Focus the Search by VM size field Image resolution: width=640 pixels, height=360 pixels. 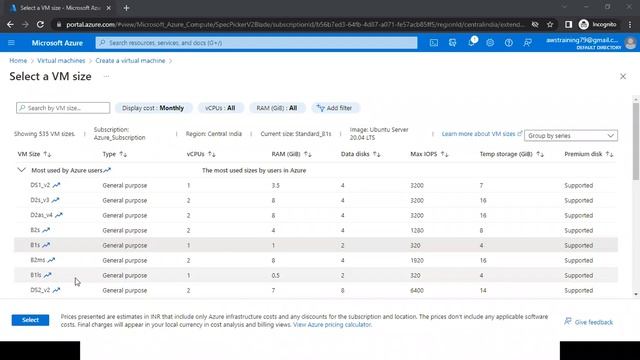tap(63, 108)
